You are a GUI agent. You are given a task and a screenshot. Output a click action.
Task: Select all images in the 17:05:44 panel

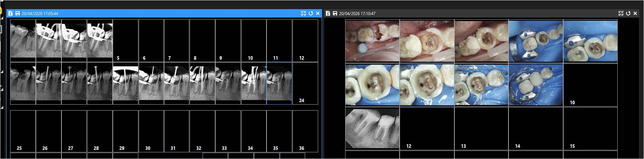coord(303,13)
